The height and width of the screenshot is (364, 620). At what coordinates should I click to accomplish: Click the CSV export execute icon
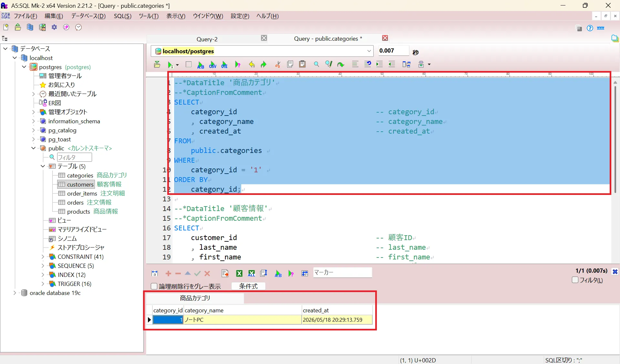click(x=212, y=65)
